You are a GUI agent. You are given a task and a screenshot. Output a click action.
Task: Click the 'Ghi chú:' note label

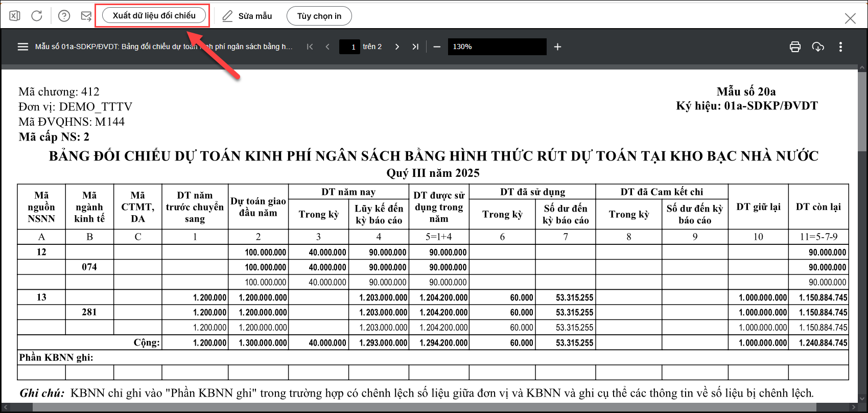point(42,393)
